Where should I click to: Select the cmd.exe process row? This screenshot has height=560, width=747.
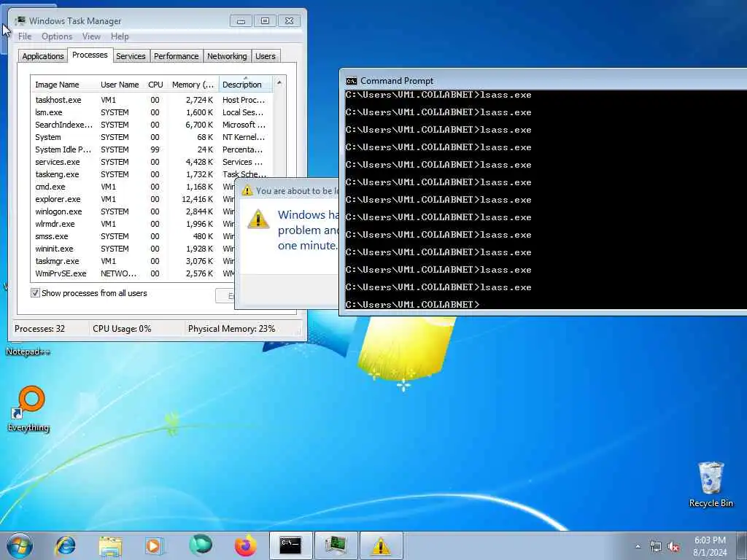coord(133,187)
